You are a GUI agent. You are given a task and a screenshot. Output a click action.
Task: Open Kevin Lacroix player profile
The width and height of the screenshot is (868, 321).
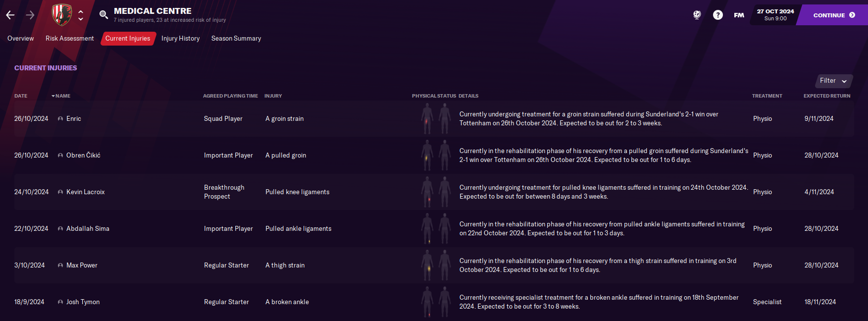86,192
